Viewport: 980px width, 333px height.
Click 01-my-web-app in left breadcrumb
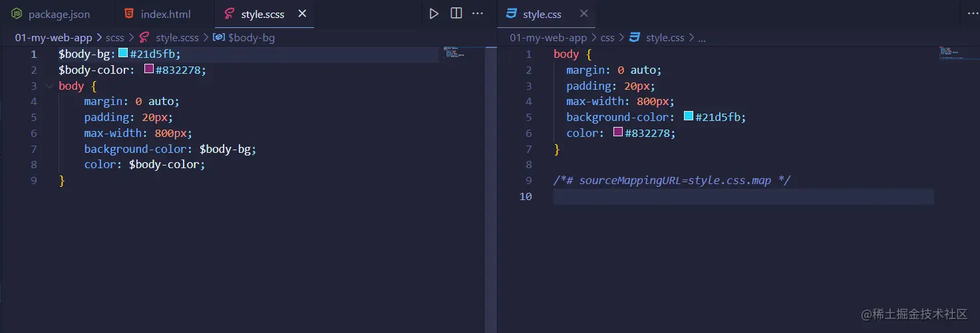pyautogui.click(x=53, y=38)
